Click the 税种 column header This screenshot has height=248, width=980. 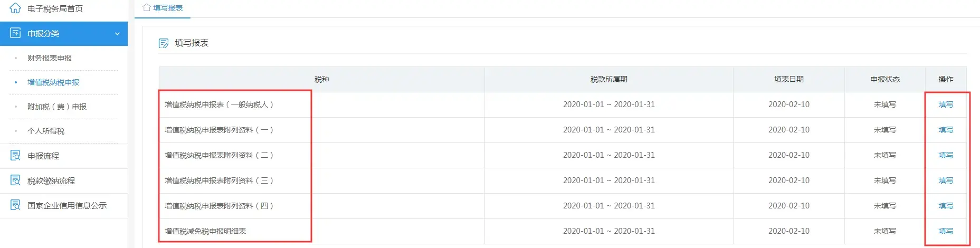click(321, 79)
